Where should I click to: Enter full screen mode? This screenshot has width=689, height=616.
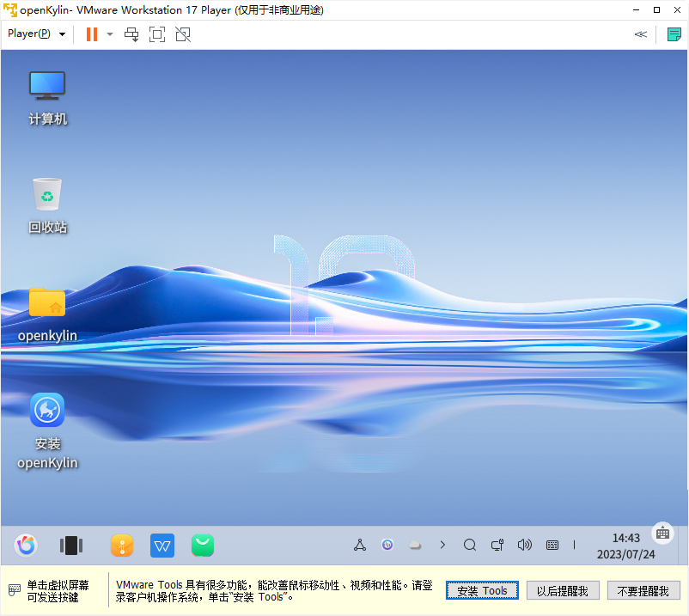click(157, 34)
